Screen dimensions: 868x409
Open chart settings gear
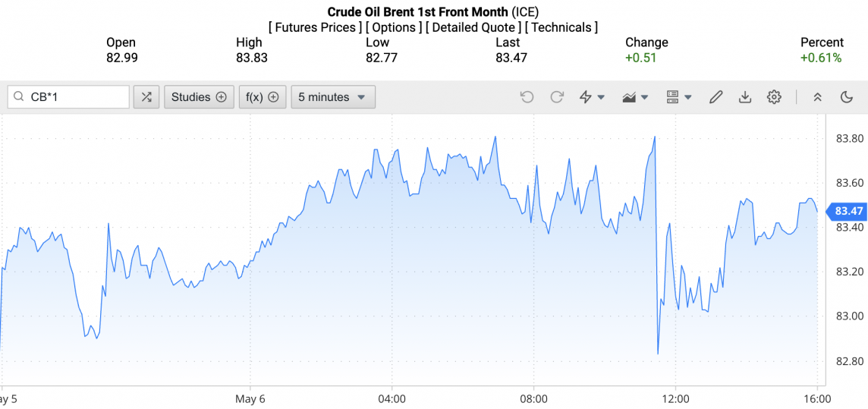click(x=774, y=97)
